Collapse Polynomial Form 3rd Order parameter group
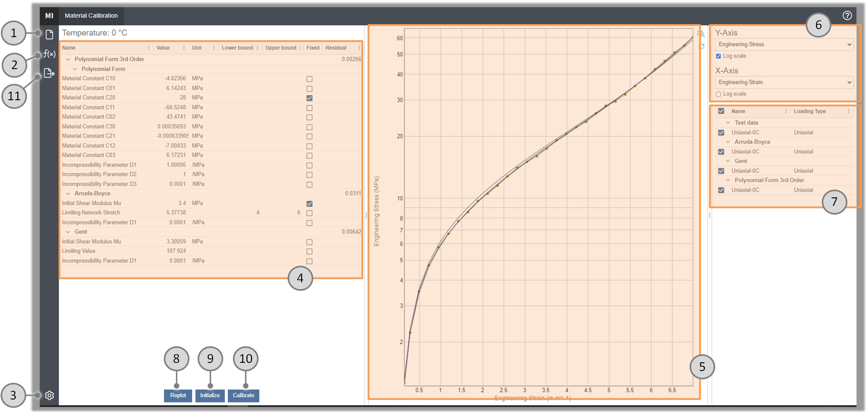 [x=68, y=59]
